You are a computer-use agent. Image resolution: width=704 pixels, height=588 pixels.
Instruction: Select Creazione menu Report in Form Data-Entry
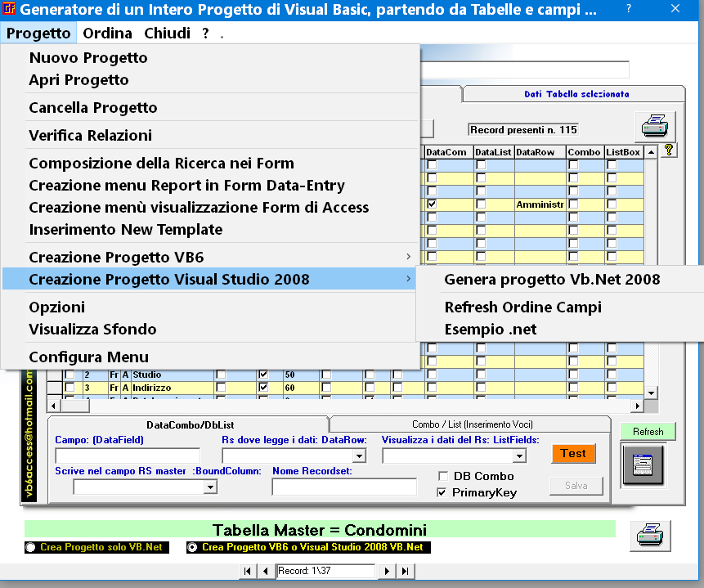pyautogui.click(x=186, y=185)
